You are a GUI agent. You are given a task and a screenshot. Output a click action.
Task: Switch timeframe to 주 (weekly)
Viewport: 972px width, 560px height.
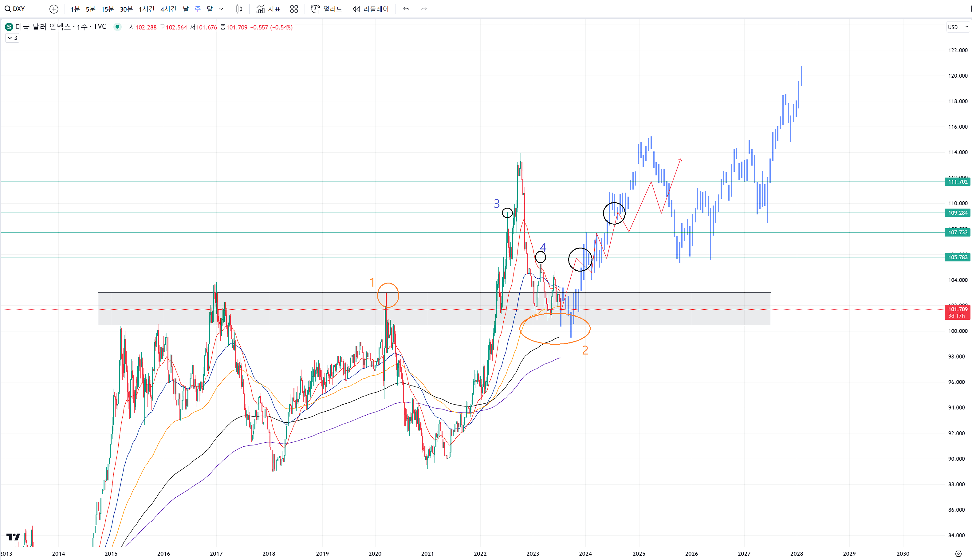click(x=198, y=9)
